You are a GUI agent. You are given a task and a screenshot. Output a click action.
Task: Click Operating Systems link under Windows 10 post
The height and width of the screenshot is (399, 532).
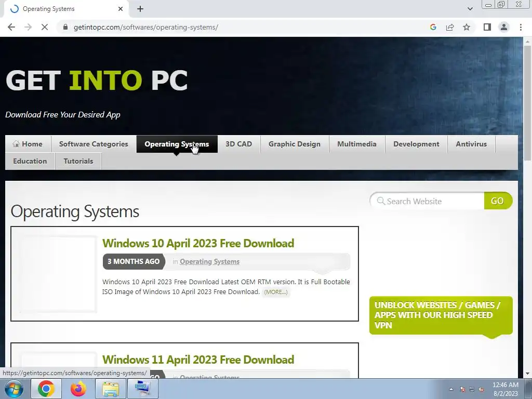tap(210, 262)
